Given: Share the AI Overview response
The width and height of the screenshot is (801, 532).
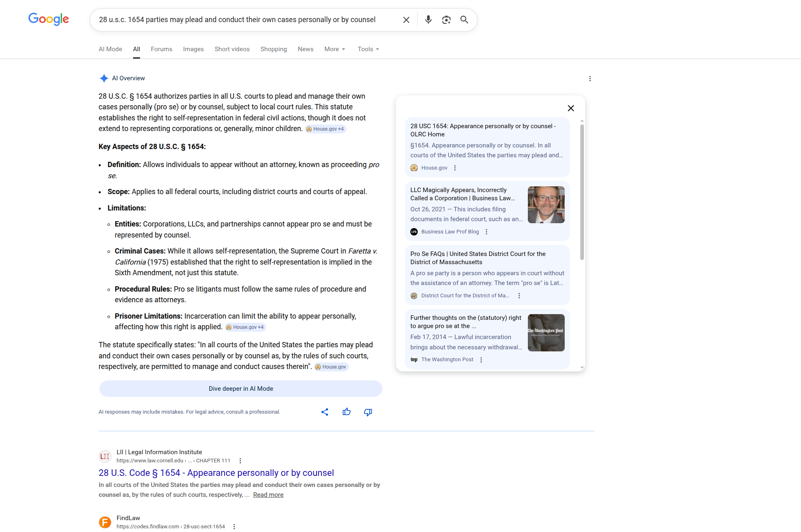Looking at the screenshot, I should 325,412.
